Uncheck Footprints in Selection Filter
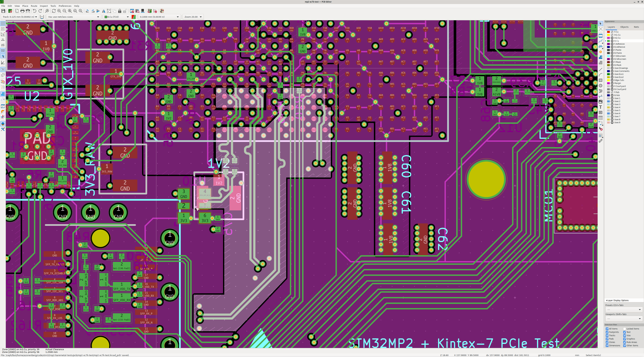 pos(607,332)
